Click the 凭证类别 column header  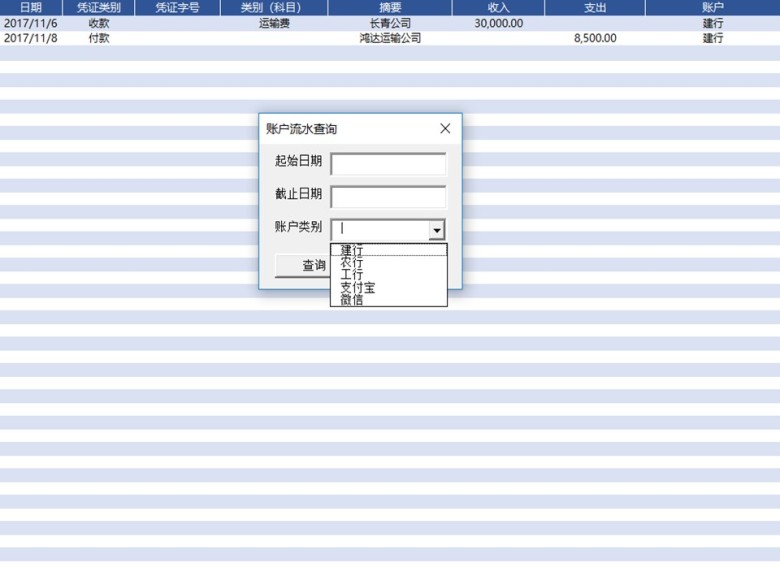[98, 7]
